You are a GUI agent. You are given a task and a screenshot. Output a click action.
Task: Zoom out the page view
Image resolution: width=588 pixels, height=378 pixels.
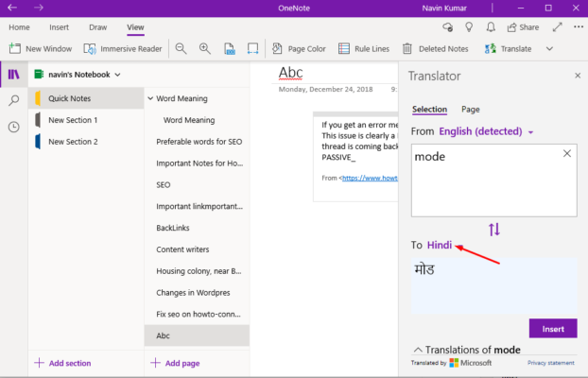pos(182,49)
